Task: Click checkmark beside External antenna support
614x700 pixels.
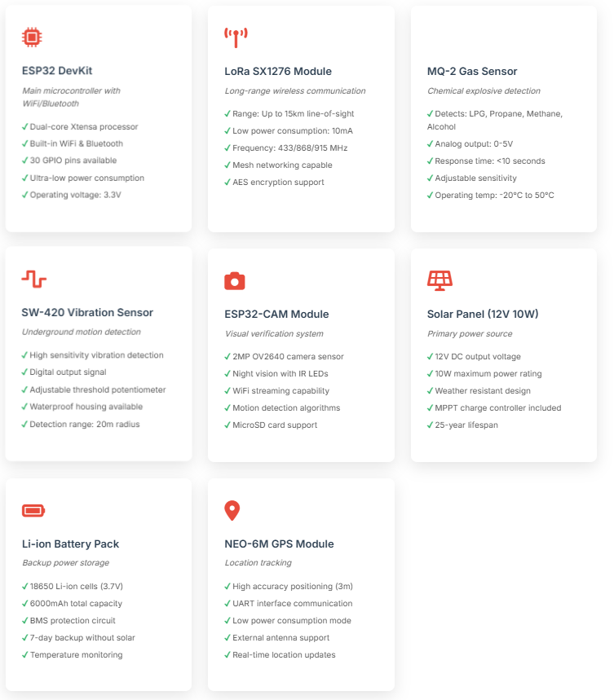Action: pos(227,638)
